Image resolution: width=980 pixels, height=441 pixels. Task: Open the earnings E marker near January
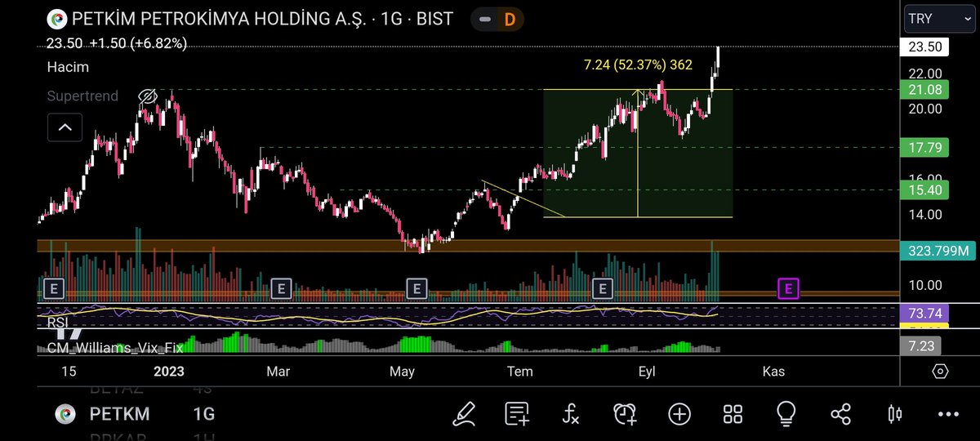coord(54,287)
